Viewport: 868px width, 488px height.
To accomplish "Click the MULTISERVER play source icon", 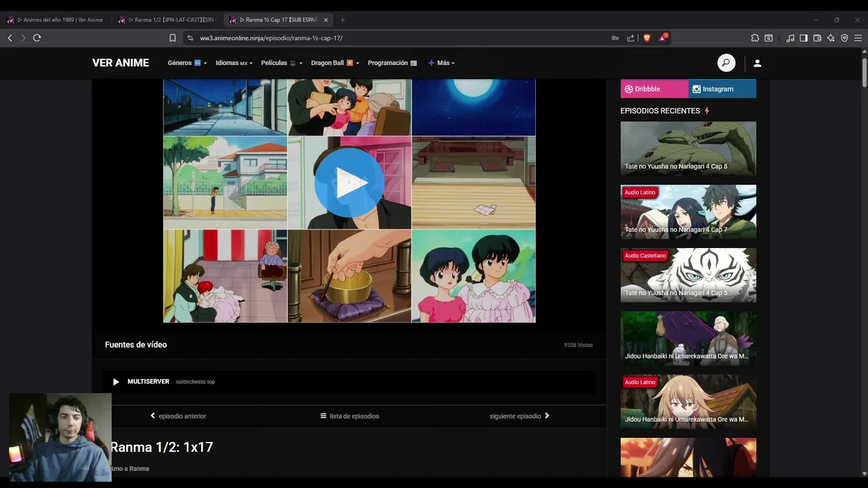I will point(116,382).
